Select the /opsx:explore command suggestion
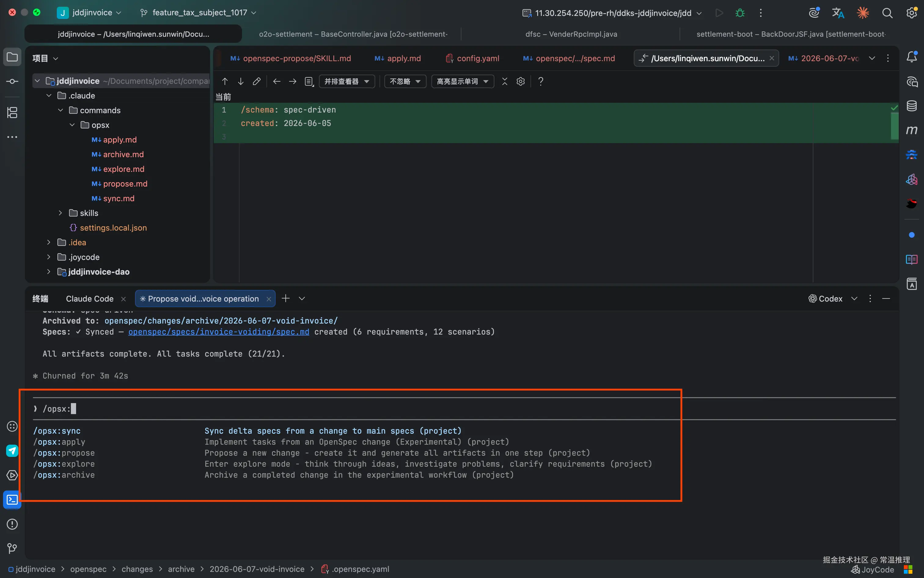The image size is (924, 578). [x=64, y=464]
